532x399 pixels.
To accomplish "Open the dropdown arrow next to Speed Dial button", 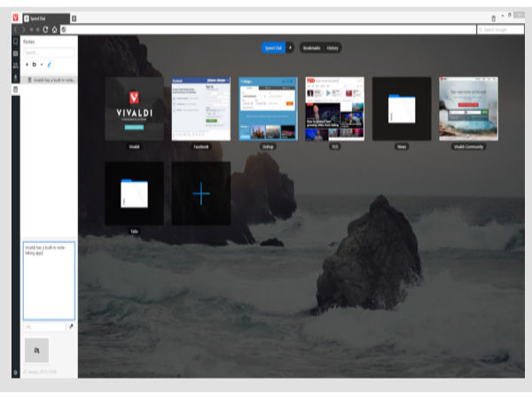I will point(290,47).
